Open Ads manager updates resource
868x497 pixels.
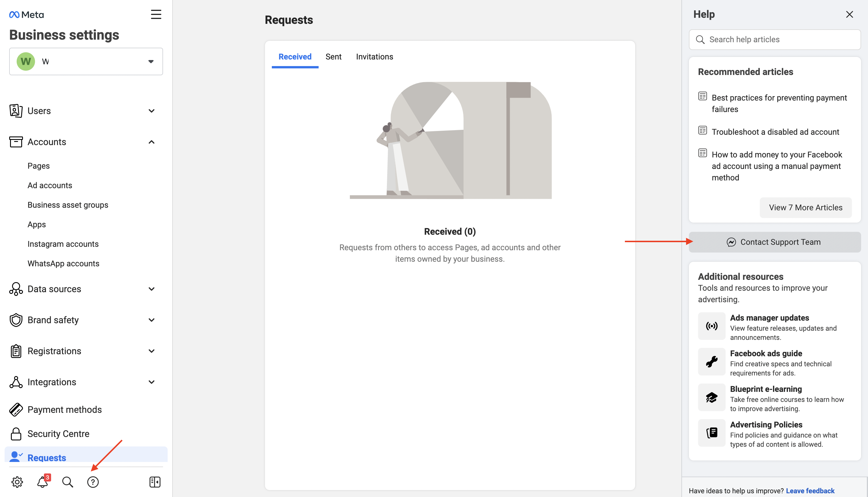(770, 318)
